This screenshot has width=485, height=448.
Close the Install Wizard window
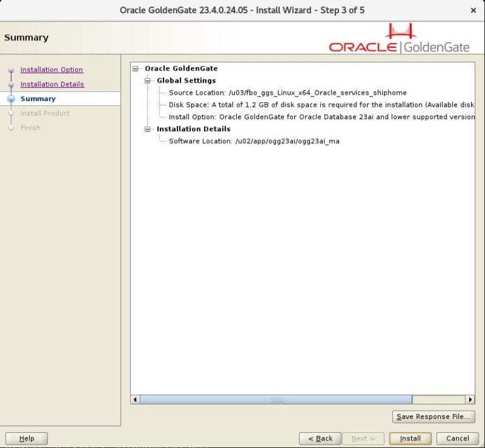[473, 10]
